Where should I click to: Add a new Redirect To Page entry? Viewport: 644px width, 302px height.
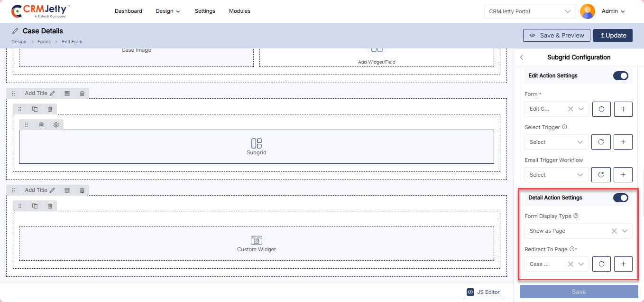[x=623, y=264]
